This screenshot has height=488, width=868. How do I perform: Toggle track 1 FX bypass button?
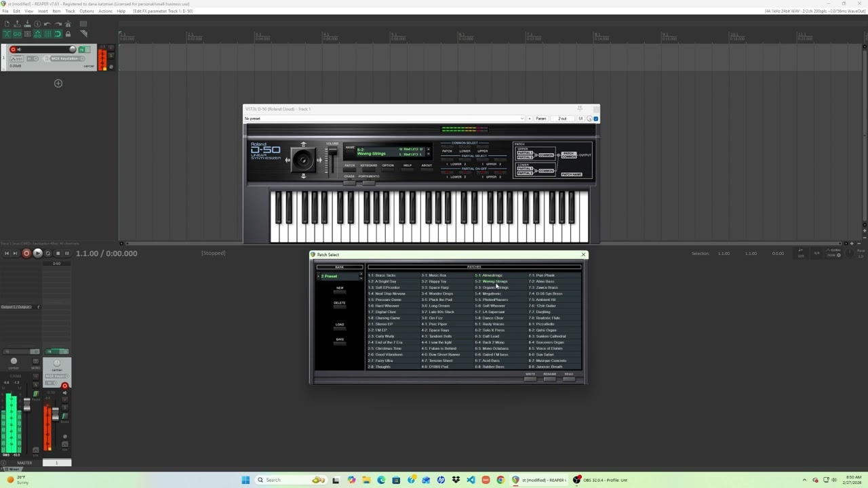pos(87,49)
